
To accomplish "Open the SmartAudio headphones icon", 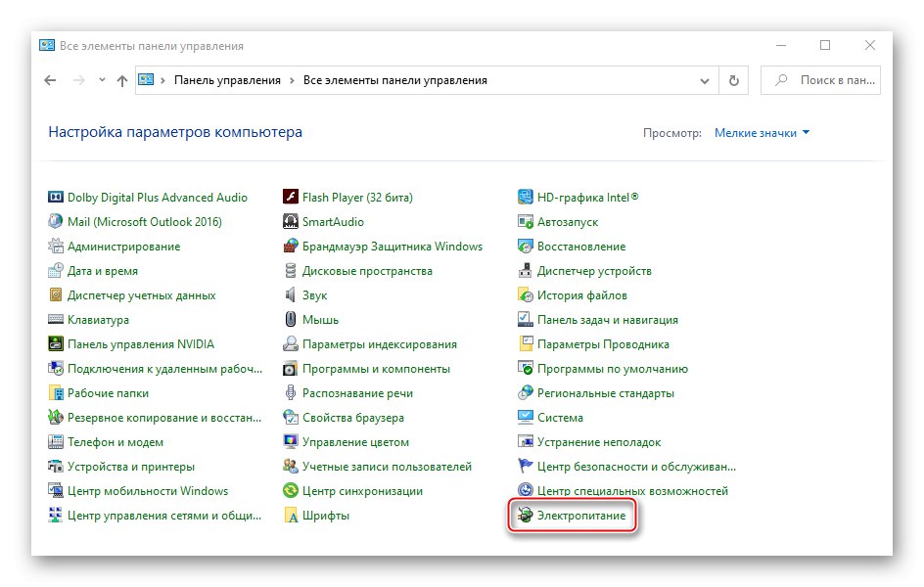I will tap(291, 221).
